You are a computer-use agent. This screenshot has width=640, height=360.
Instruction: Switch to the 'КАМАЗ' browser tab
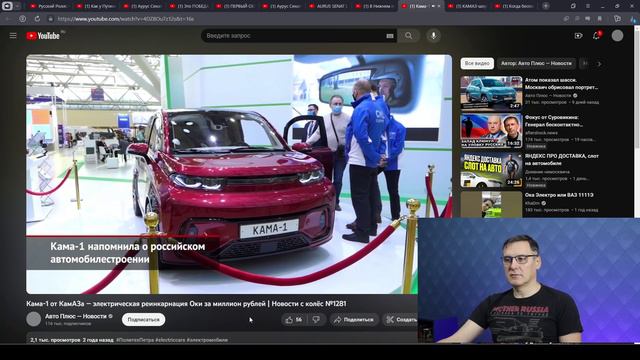pyautogui.click(x=467, y=6)
